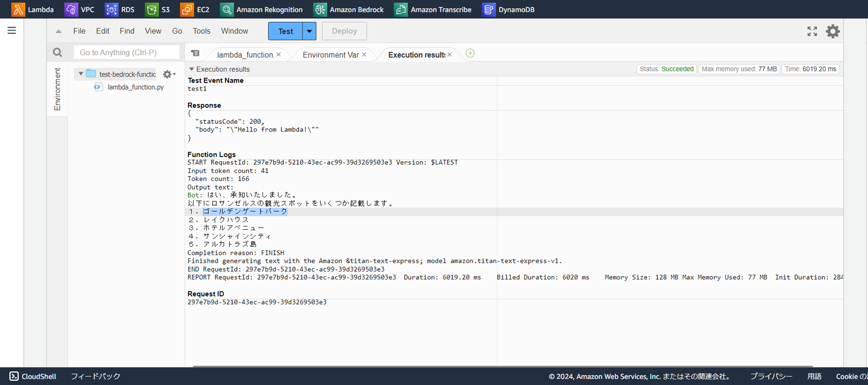Switch to the Environment Var tab

(x=330, y=55)
